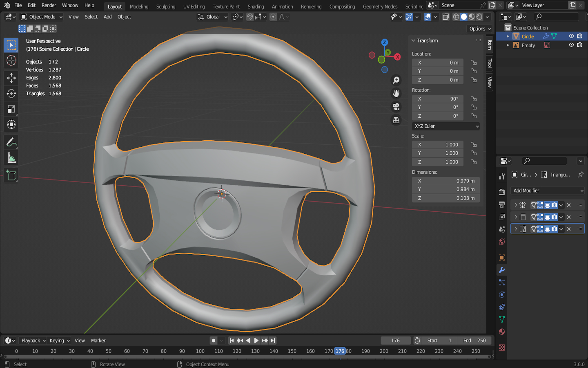Hide the Empty object in viewport

pyautogui.click(x=571, y=45)
